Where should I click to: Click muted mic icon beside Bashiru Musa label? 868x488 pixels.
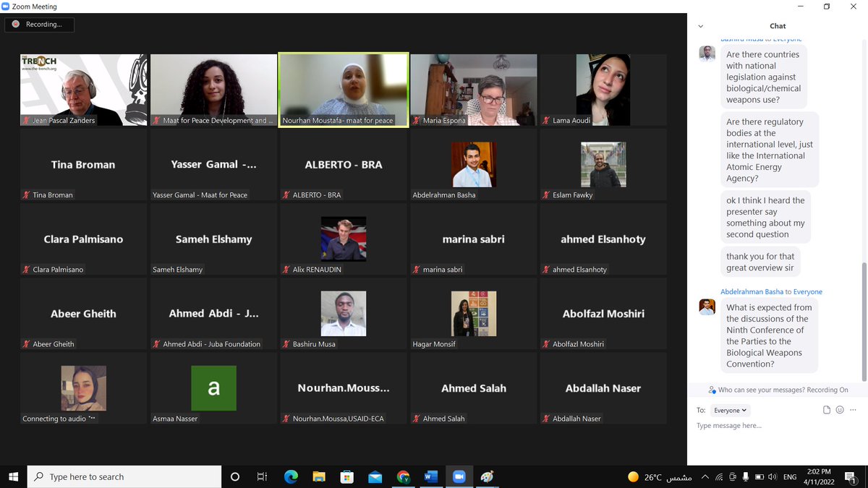286,344
